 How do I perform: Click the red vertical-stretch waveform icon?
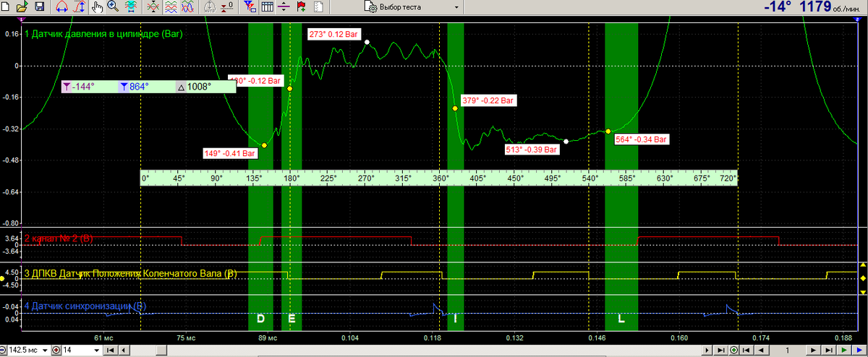click(x=79, y=7)
